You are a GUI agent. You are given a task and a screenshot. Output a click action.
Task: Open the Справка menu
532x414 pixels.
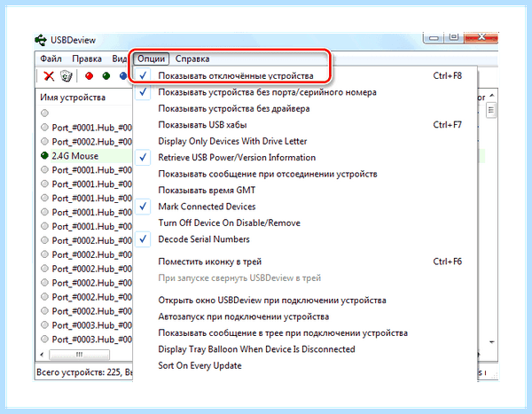coord(192,59)
